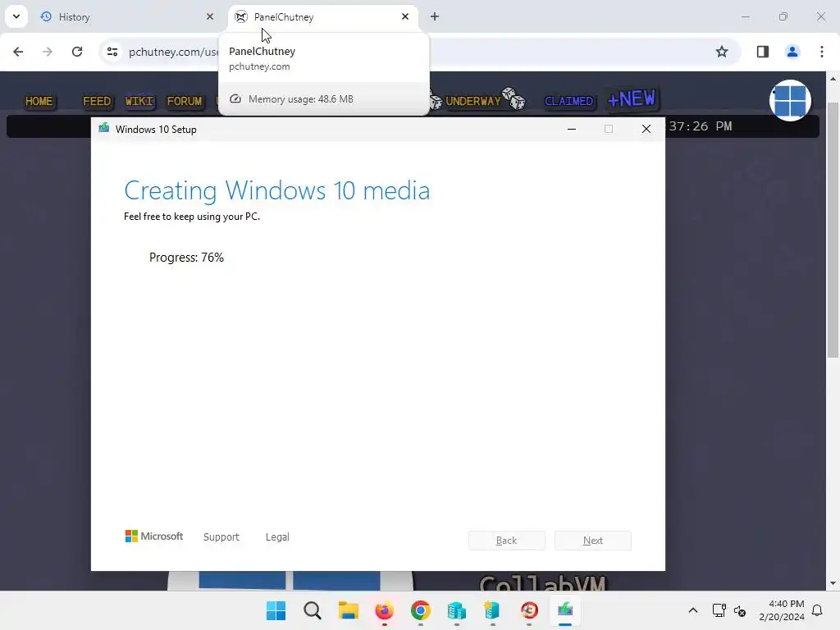Click the Next button in Setup

click(x=593, y=541)
